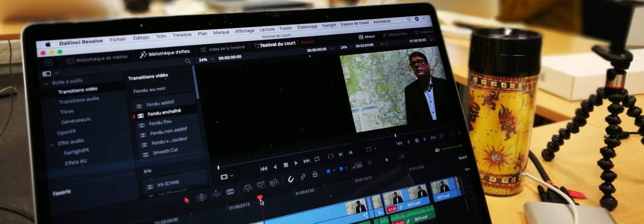The height and width of the screenshot is (224, 644).
Task: Open the Apple menu
Action: click(x=48, y=44)
